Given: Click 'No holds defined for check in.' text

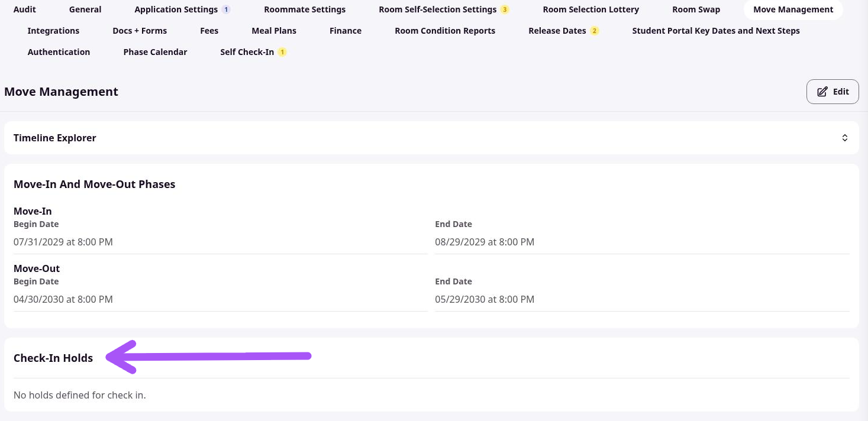Looking at the screenshot, I should pyautogui.click(x=80, y=395).
